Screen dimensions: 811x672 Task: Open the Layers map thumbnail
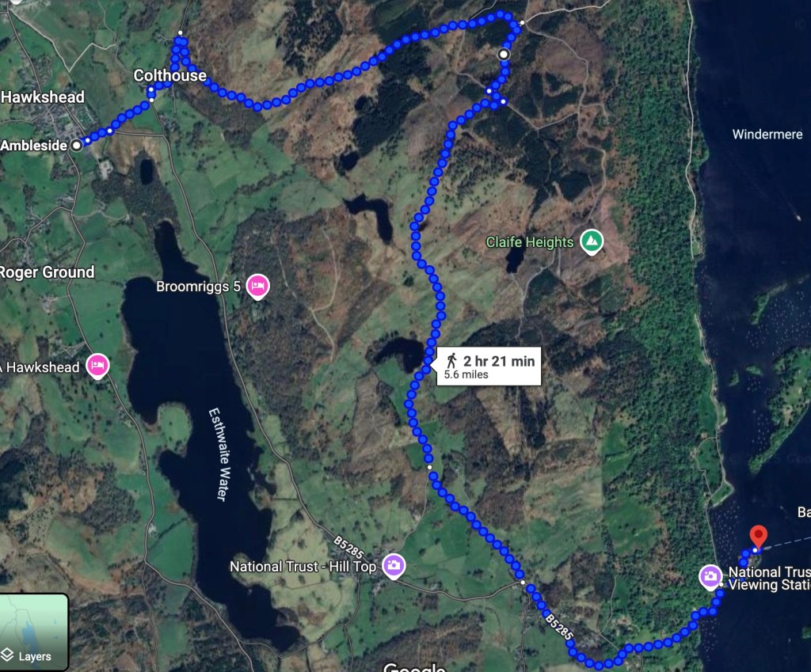(x=34, y=632)
